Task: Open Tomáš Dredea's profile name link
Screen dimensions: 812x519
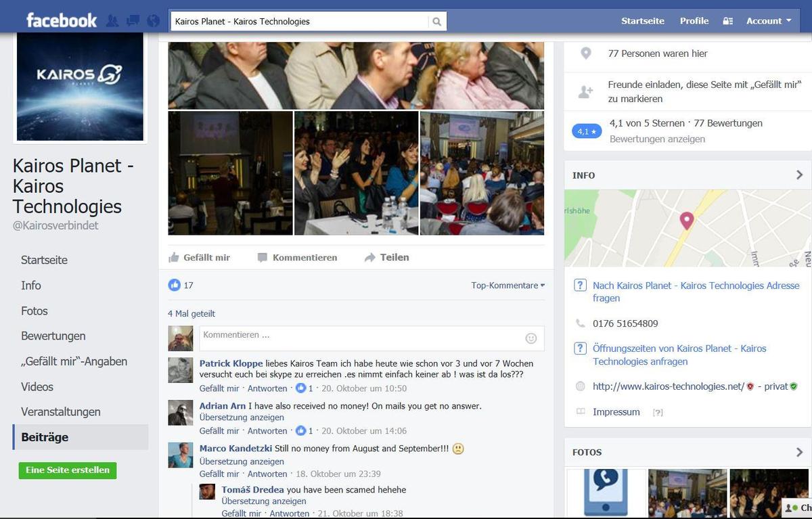Action: point(252,489)
